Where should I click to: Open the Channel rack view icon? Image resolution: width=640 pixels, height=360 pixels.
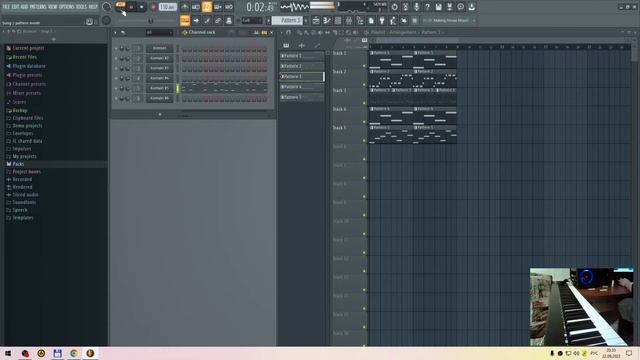(x=338, y=20)
